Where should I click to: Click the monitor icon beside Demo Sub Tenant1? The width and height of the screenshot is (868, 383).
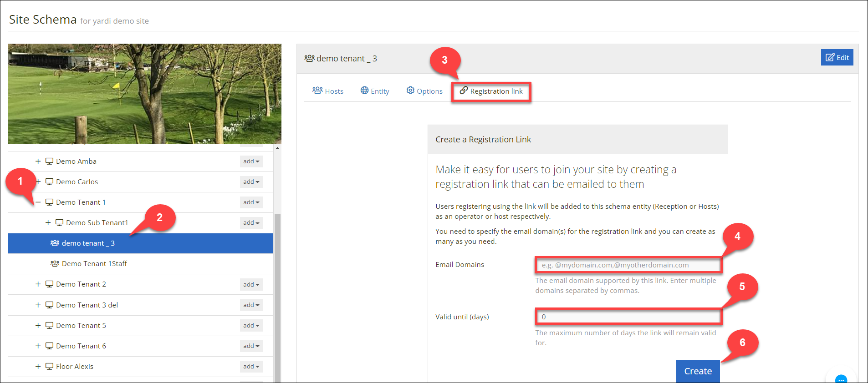[60, 222]
